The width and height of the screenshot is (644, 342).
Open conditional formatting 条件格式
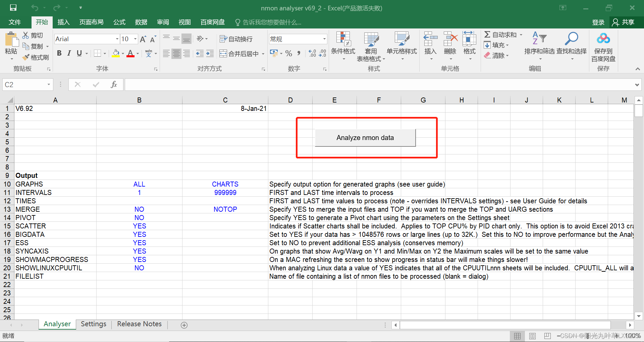point(343,46)
